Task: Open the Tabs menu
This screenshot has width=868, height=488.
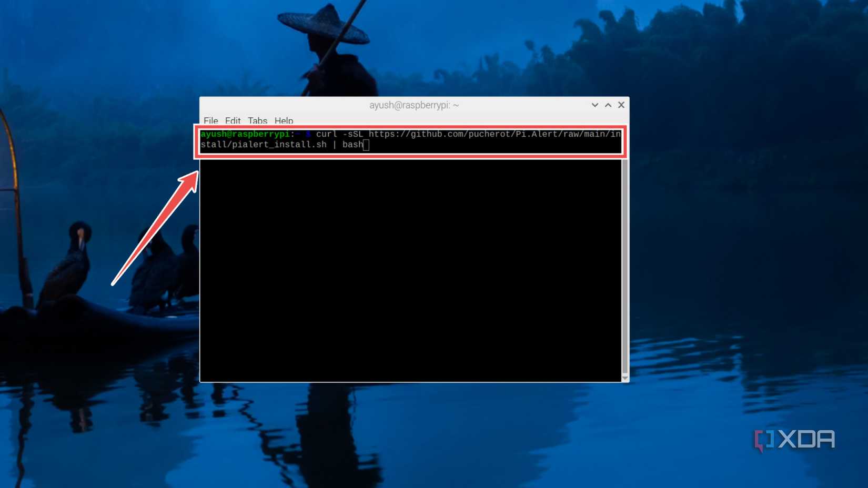Action: coord(257,121)
